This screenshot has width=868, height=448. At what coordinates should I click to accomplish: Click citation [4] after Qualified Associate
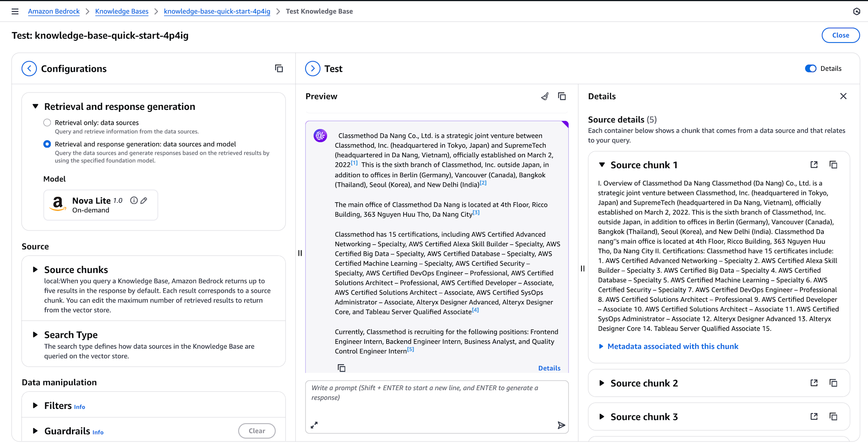tap(476, 310)
